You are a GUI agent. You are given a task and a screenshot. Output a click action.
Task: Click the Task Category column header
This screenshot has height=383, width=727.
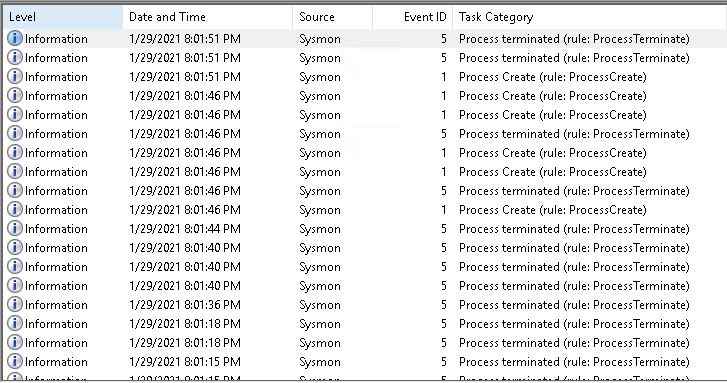[589, 17]
